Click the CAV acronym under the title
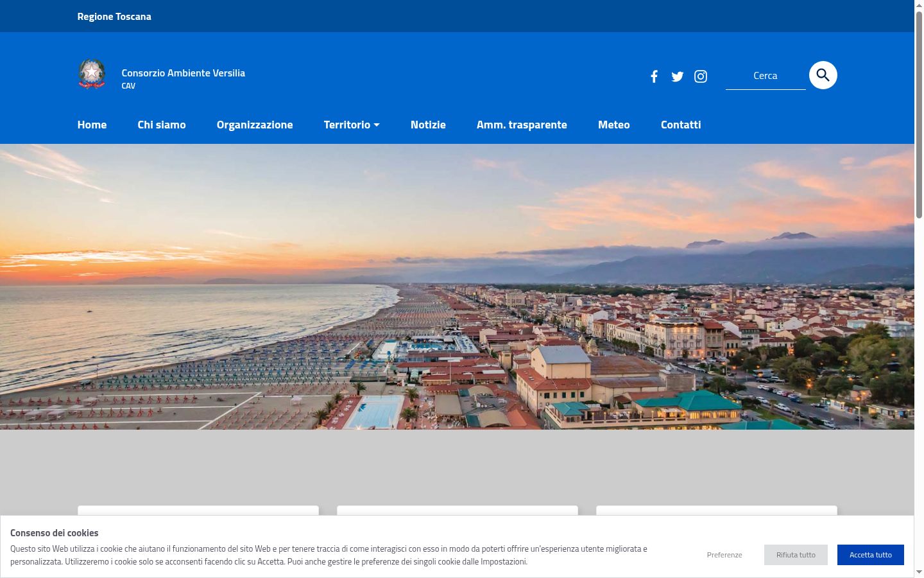Screen dimensions: 924x578 (x=128, y=86)
